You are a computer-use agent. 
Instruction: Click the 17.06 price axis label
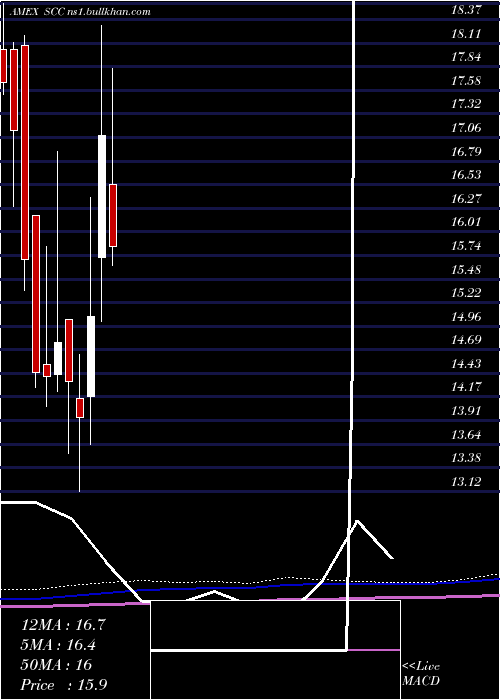(466, 128)
